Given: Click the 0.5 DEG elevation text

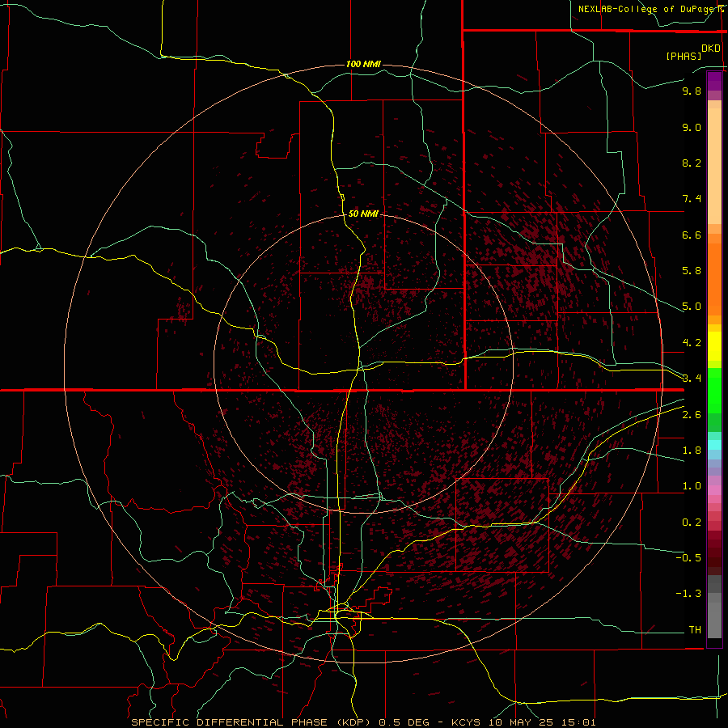Looking at the screenshot, I should pos(402,722).
